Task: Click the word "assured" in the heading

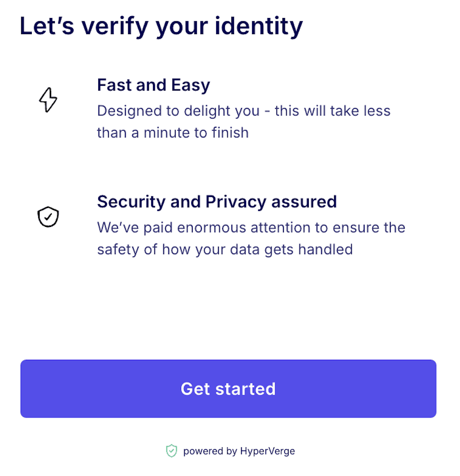Action: 304,202
